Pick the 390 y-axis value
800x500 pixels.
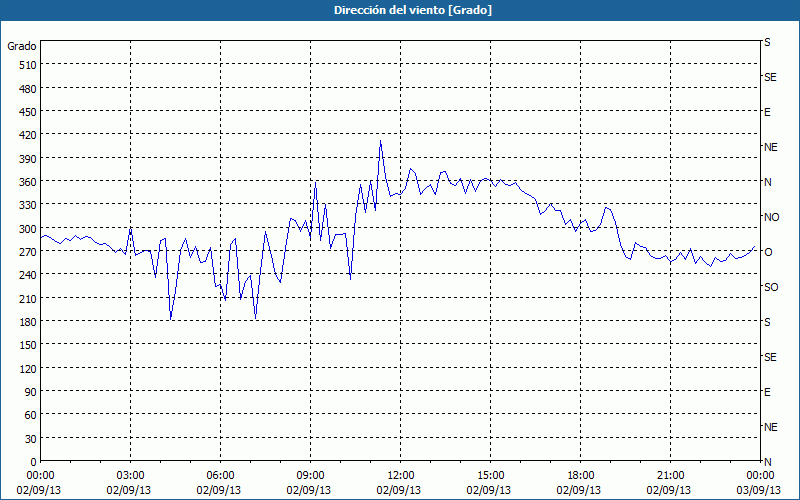pos(28,159)
